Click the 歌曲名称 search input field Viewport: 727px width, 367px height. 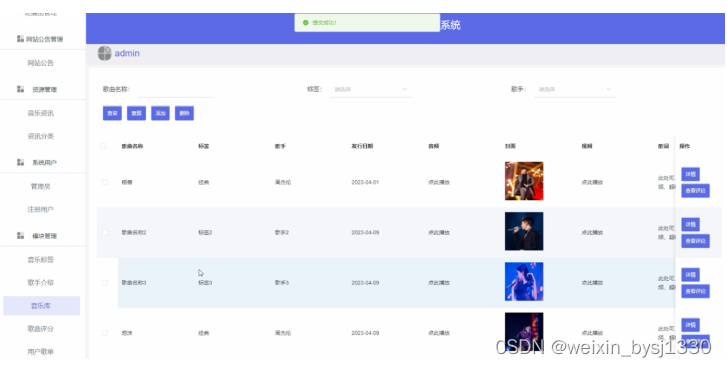[x=175, y=89]
